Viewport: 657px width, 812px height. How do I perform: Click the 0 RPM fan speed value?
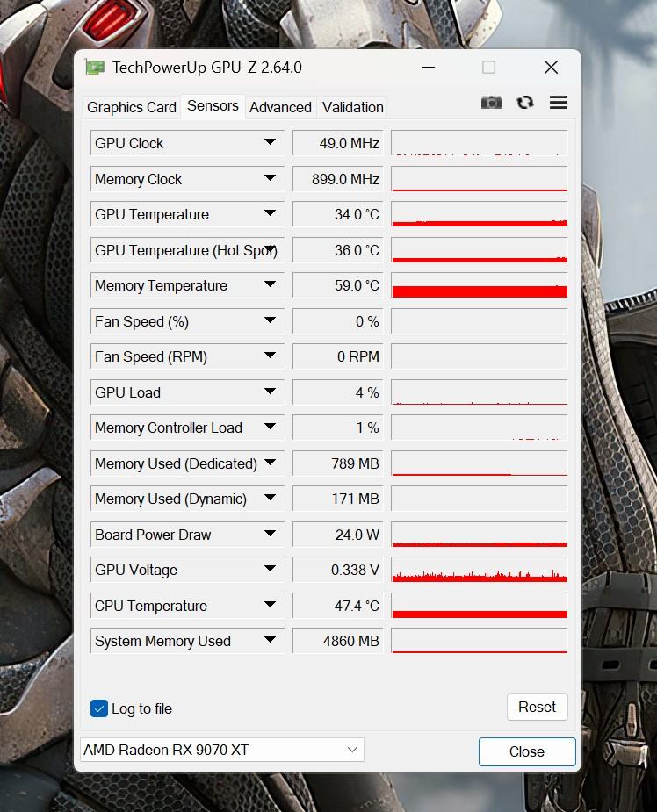click(x=338, y=356)
